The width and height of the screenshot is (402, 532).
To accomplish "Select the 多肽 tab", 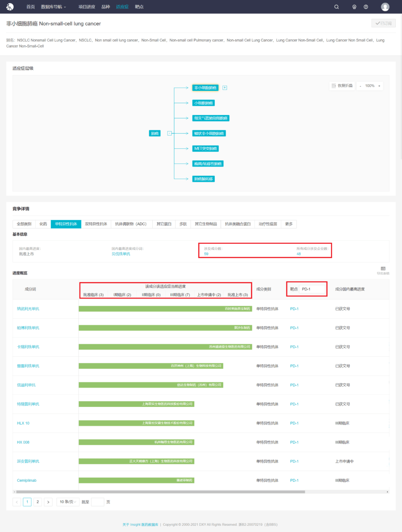I will pos(183,224).
